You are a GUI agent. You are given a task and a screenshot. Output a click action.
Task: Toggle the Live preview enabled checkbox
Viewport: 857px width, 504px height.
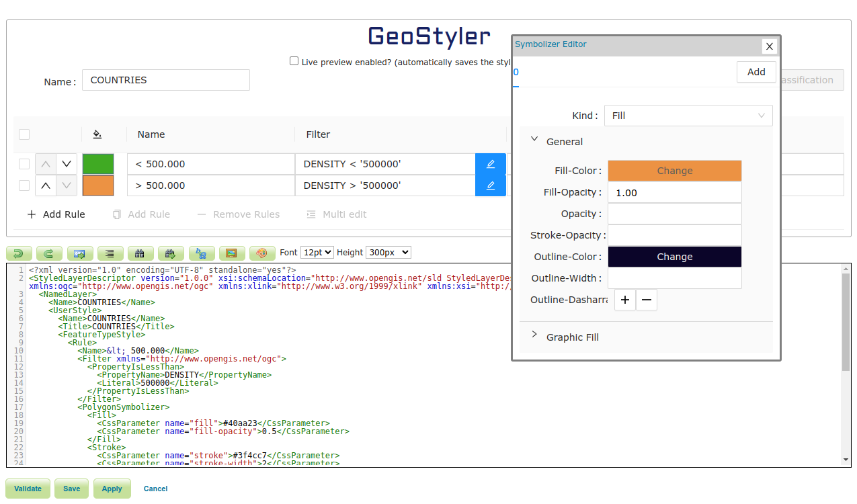pos(294,60)
